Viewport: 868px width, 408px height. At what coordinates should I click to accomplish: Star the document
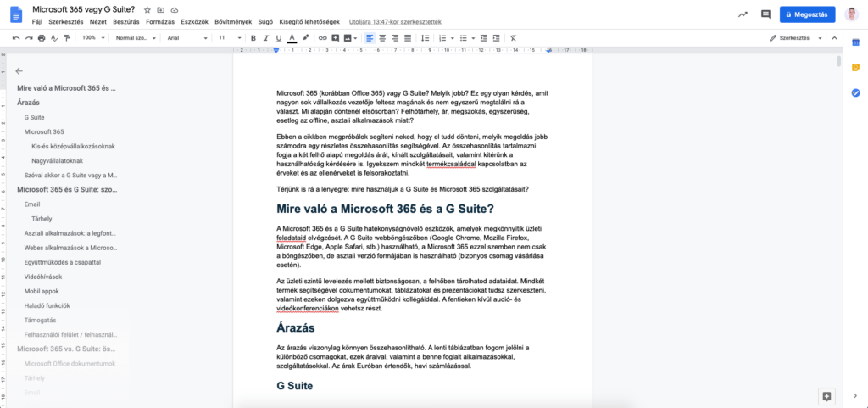click(147, 10)
